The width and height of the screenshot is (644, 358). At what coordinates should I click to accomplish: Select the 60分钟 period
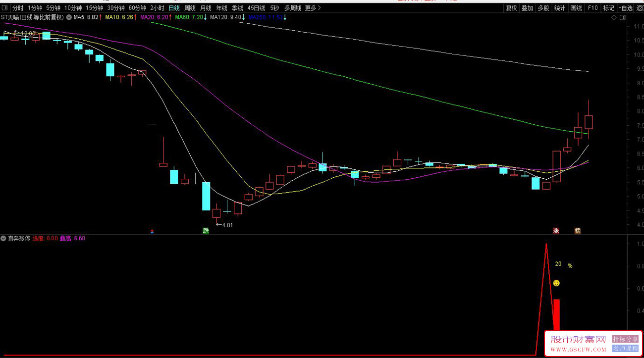pos(137,8)
